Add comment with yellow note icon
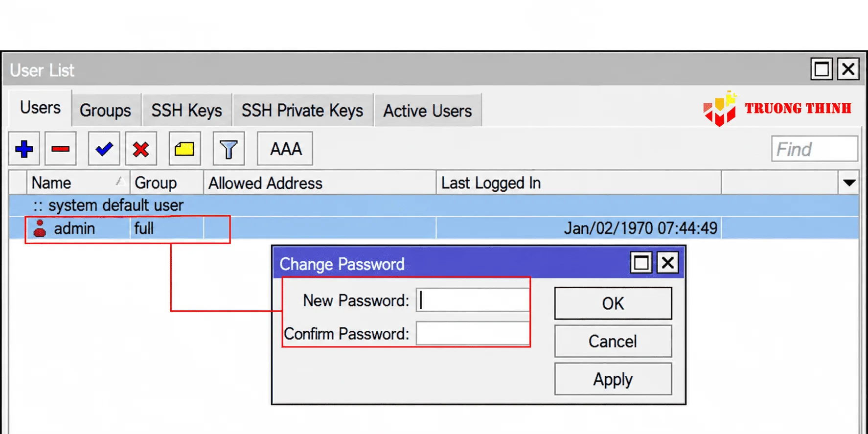 (x=184, y=149)
